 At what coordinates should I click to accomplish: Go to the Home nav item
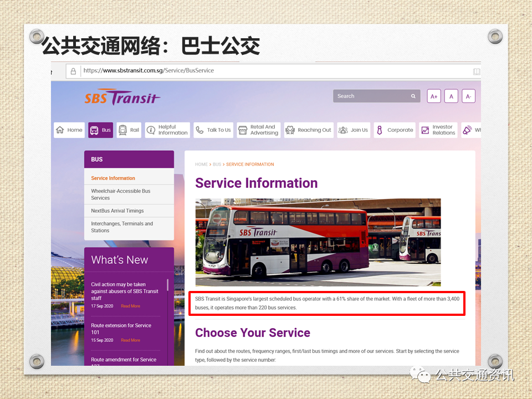pyautogui.click(x=69, y=130)
